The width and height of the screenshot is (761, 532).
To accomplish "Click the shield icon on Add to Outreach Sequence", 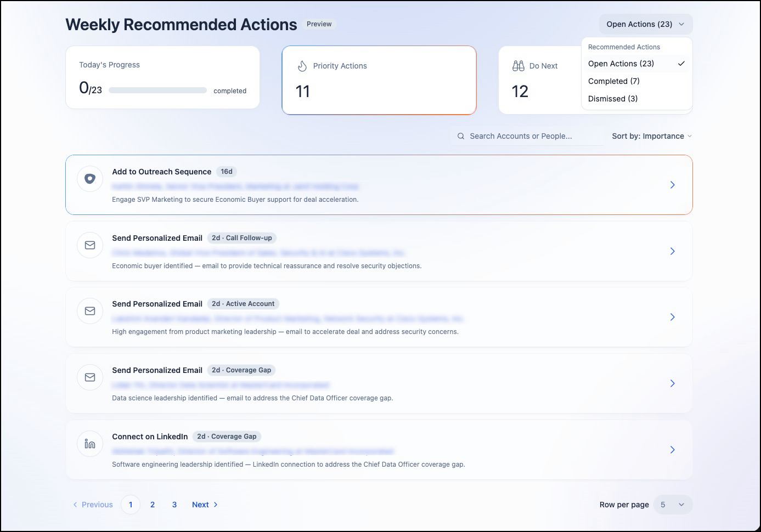I will 90,179.
